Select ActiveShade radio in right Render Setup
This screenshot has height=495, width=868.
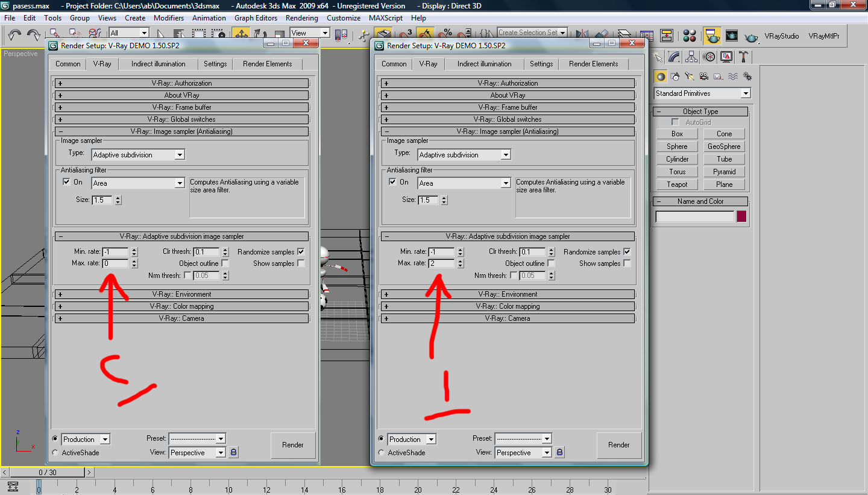(381, 452)
